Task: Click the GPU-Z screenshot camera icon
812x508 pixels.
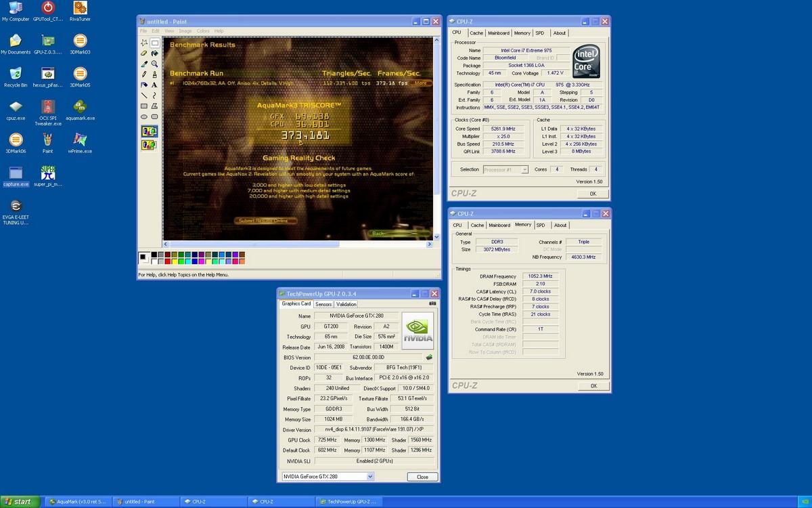Action: 432,303
